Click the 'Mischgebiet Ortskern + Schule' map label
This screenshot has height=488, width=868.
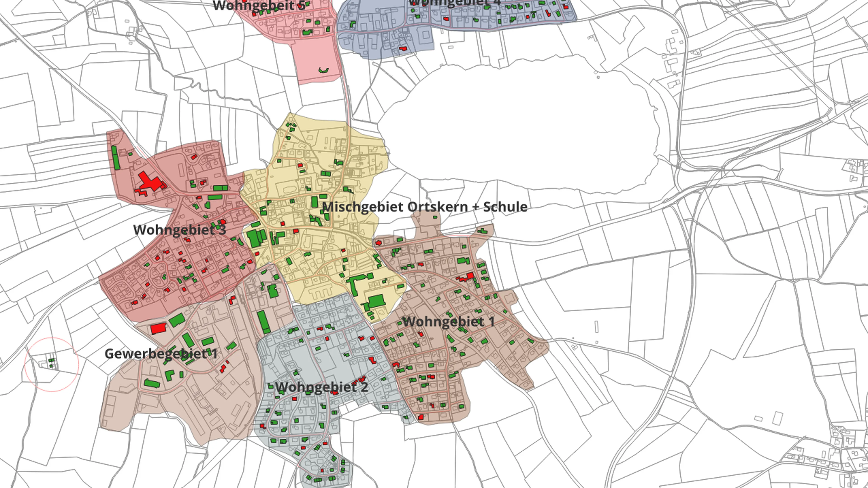click(x=425, y=207)
